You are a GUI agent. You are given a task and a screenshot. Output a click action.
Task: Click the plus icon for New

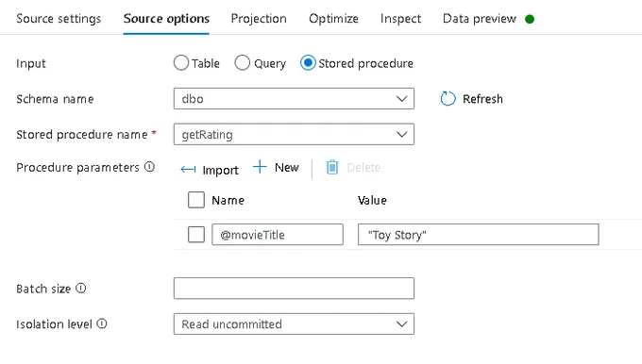260,167
